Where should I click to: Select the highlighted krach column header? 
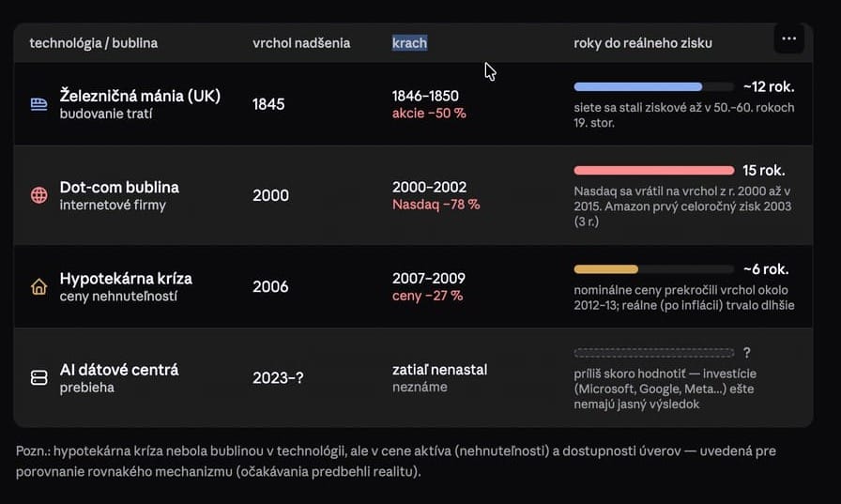(x=410, y=43)
